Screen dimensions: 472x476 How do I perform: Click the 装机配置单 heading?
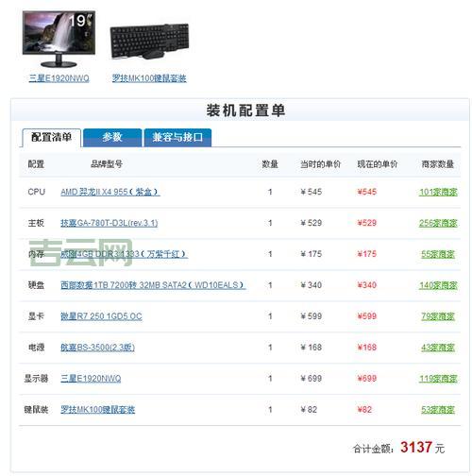tap(245, 110)
